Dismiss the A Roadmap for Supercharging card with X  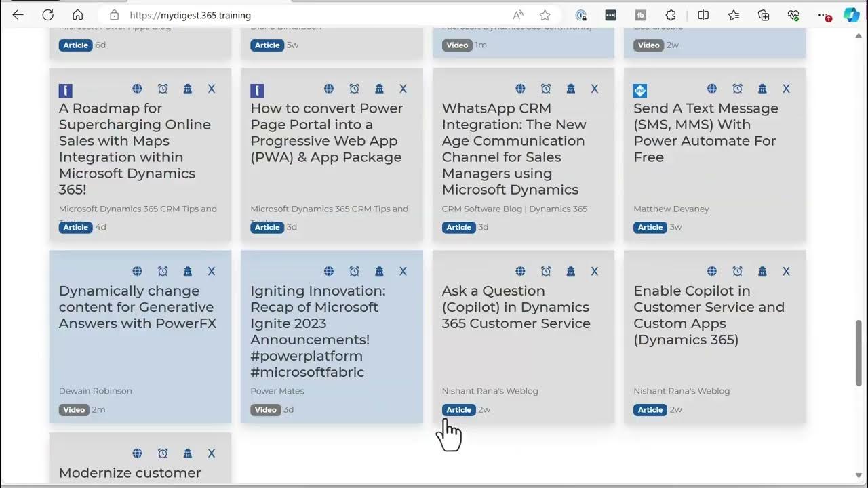(212, 89)
